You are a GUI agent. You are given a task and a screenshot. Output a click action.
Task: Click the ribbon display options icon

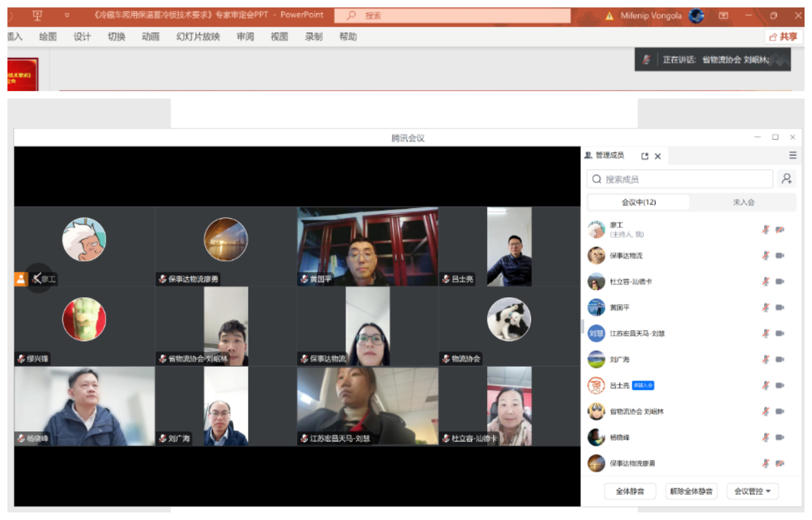coord(723,15)
